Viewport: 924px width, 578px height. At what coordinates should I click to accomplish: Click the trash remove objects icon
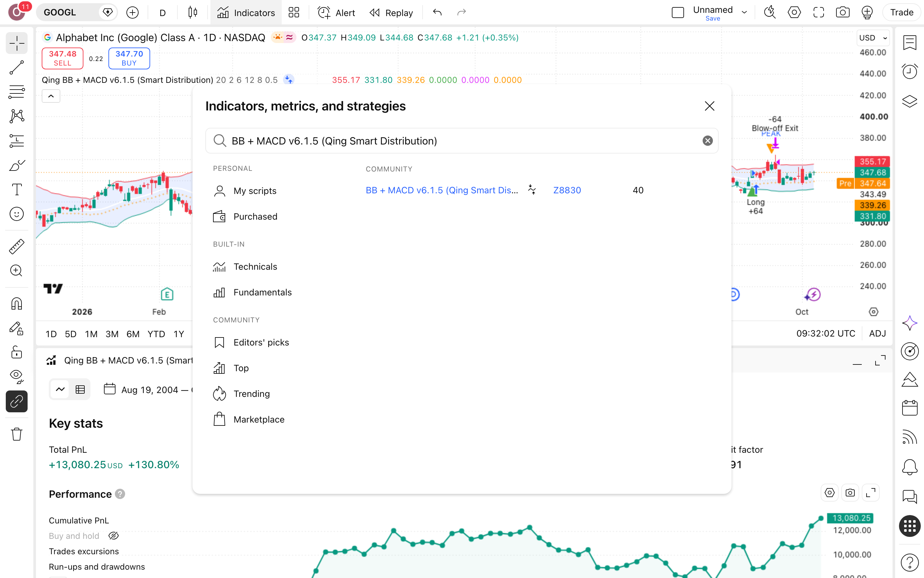tap(17, 434)
